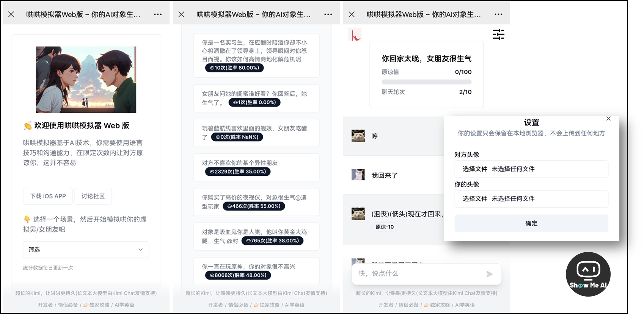
Task: Send the message with the arrow icon
Action: [x=490, y=274]
